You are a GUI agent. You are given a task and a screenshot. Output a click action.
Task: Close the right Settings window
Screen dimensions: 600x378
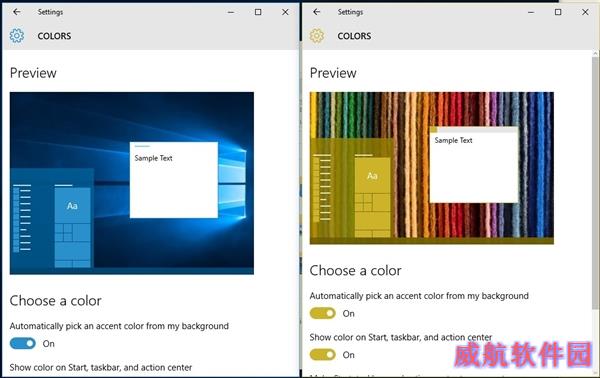pos(585,12)
